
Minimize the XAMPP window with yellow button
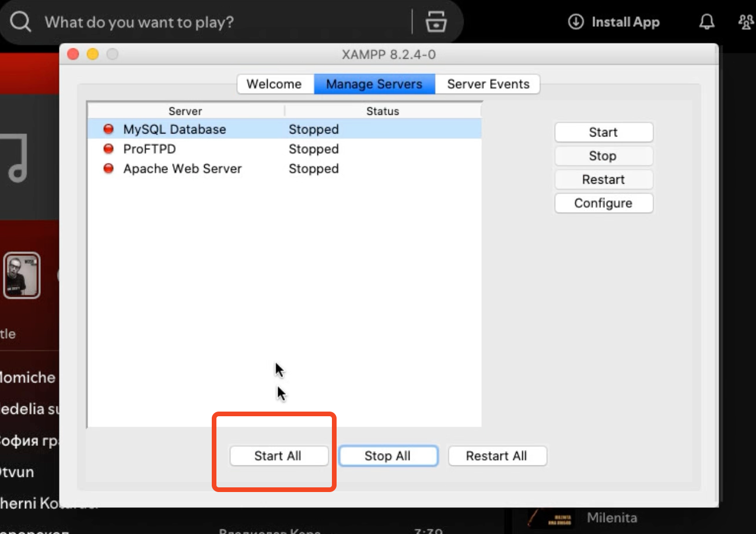coord(93,55)
